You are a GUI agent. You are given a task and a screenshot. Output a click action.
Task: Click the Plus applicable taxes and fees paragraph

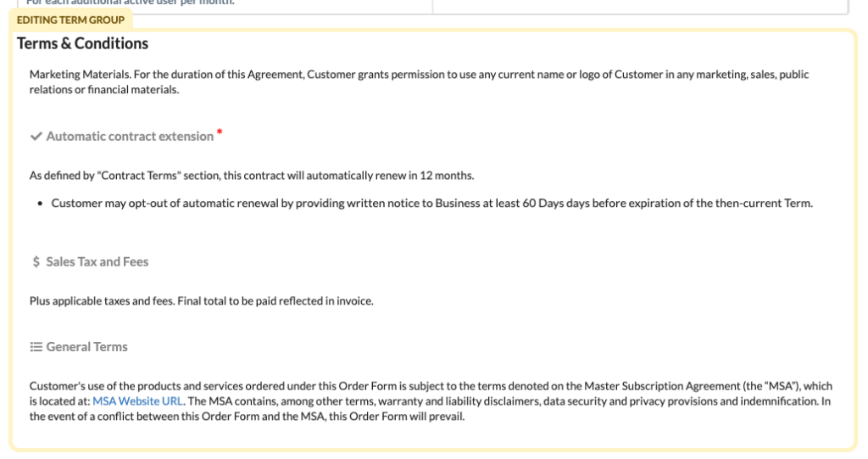[202, 301]
